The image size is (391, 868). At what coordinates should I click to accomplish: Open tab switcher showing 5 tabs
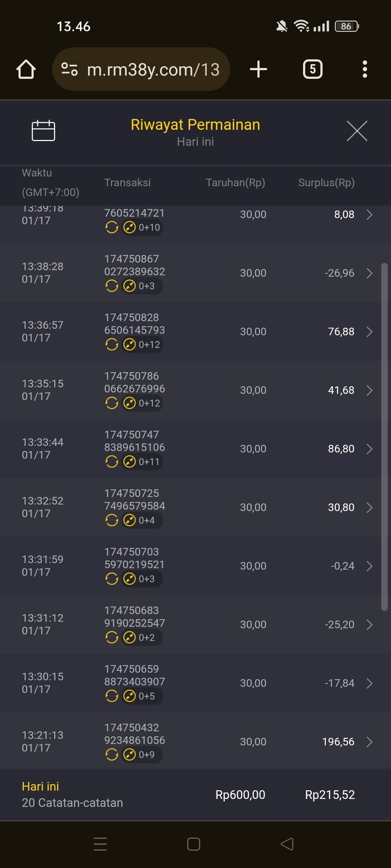[x=313, y=69]
